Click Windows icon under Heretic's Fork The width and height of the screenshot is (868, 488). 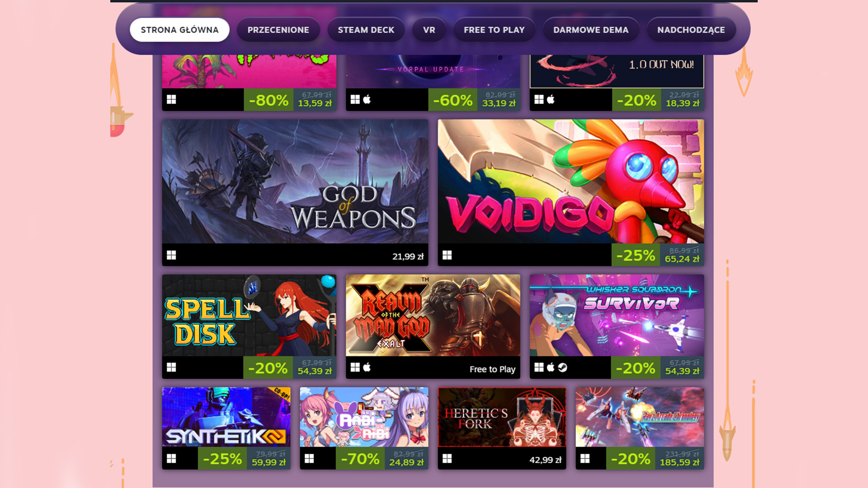tap(447, 459)
